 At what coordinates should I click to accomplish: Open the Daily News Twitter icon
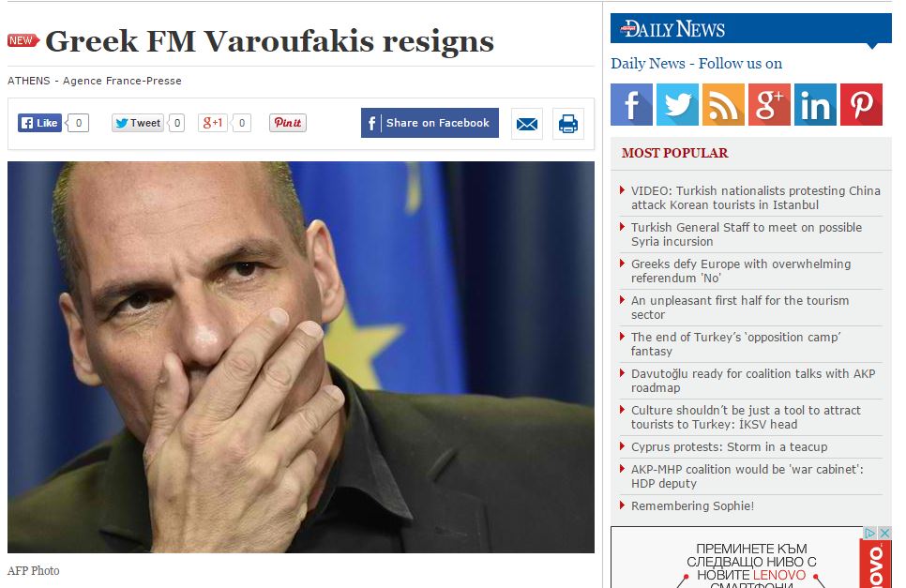coord(677,104)
